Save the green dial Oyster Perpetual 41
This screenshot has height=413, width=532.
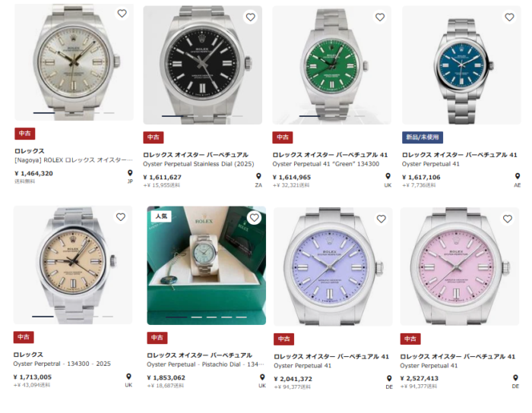click(380, 17)
